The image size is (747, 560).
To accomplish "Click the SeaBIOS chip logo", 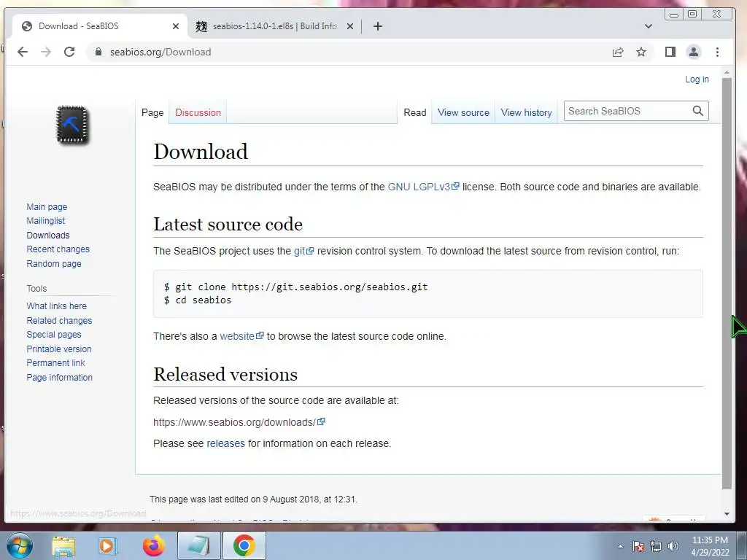I will click(x=72, y=125).
